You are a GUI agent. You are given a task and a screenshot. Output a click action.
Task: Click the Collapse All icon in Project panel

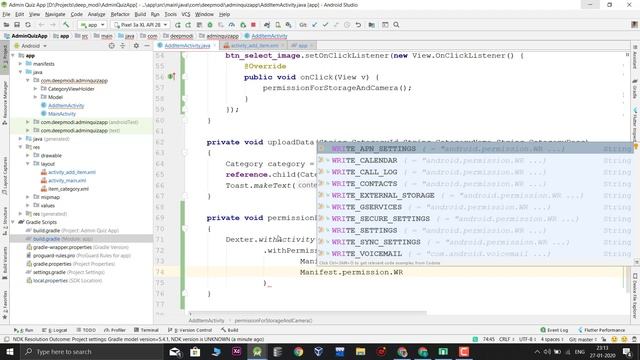click(122, 46)
